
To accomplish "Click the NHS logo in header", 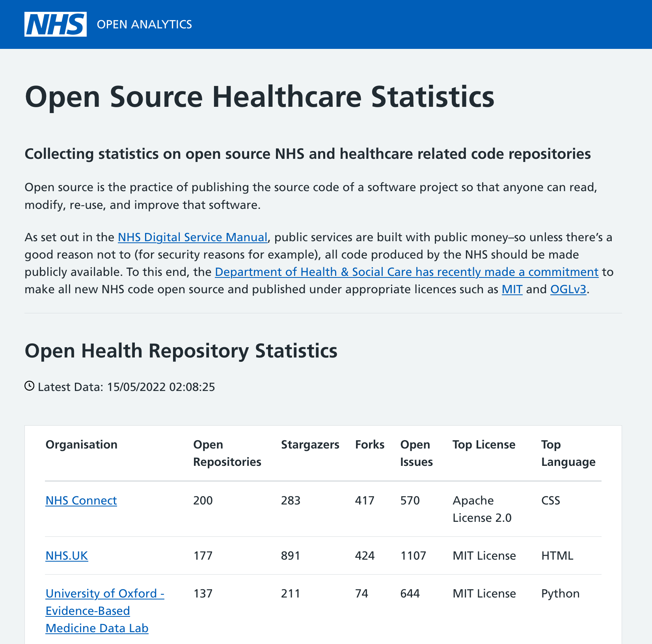I will (56, 24).
